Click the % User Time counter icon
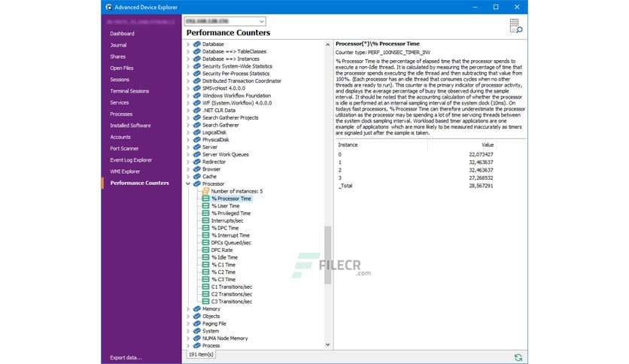Viewport: 629px width, 364px height. (x=205, y=205)
